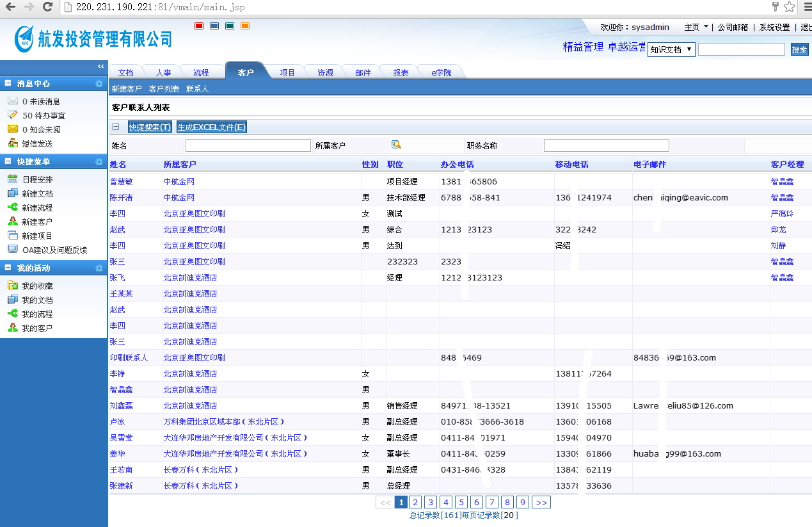Open 我的活动 settings gear
812x527 pixels.
coord(99,268)
